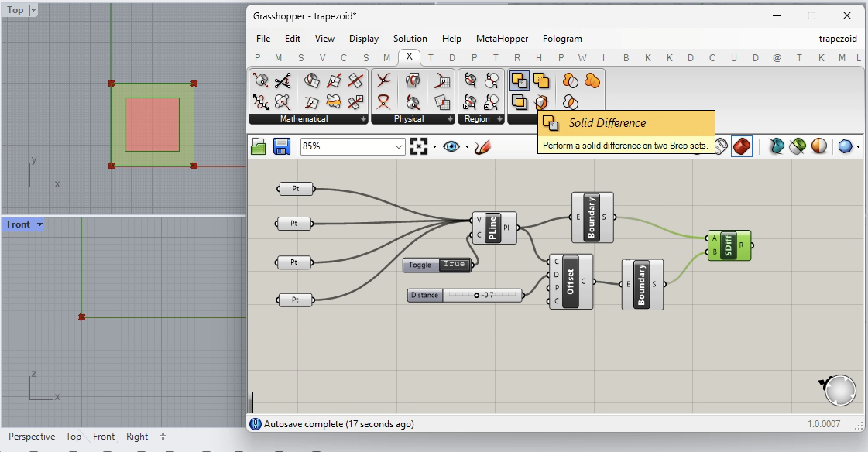The width and height of the screenshot is (868, 452).
Task: Click the green selected-only preview cylinder icon
Action: 797,146
